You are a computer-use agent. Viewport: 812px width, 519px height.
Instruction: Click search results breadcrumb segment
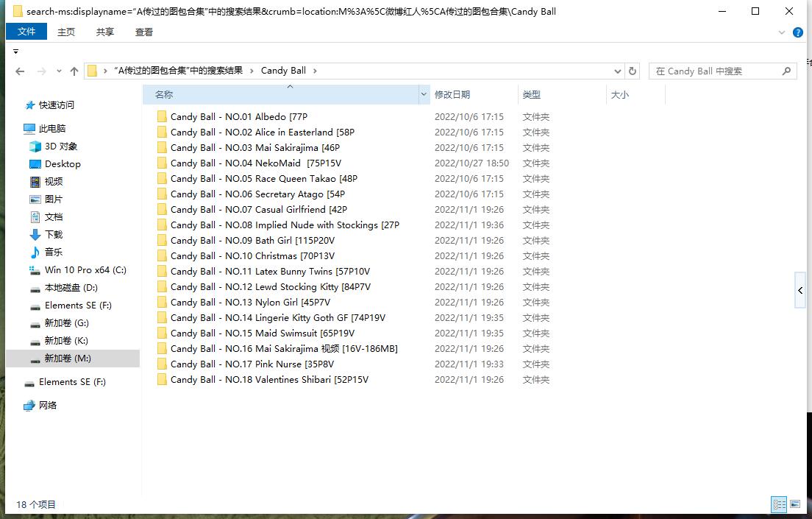pos(178,71)
